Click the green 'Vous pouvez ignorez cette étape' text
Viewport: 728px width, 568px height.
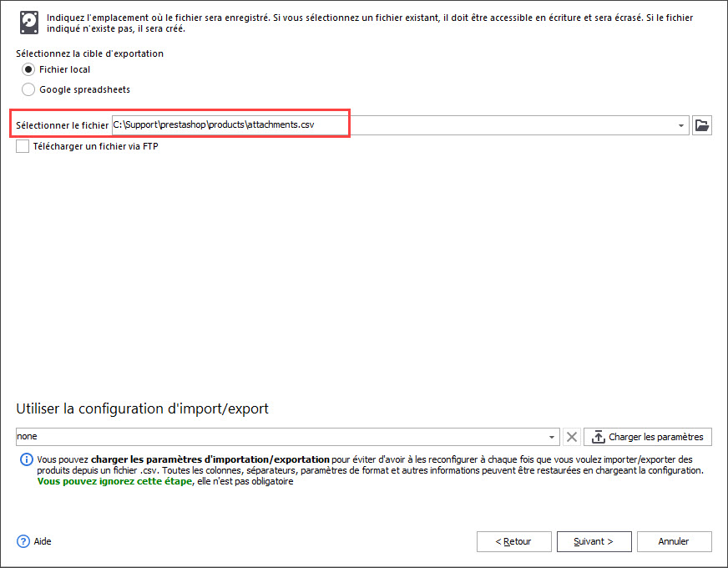pos(114,482)
